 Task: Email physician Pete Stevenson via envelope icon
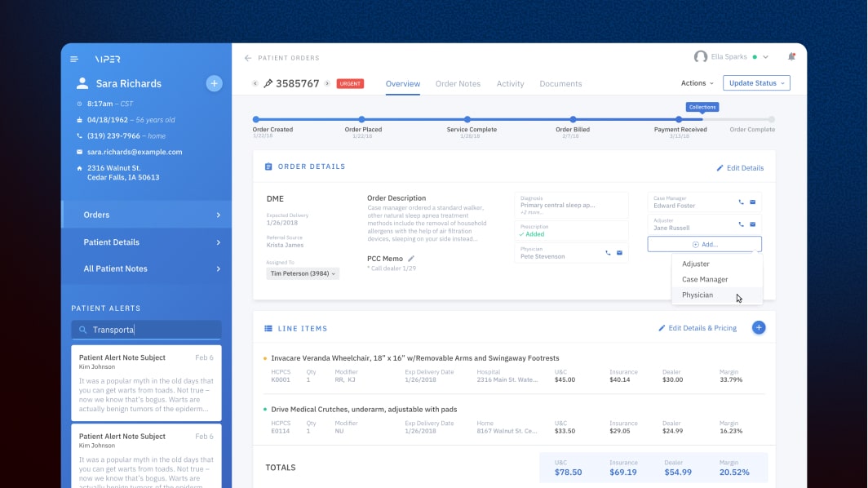(x=619, y=253)
